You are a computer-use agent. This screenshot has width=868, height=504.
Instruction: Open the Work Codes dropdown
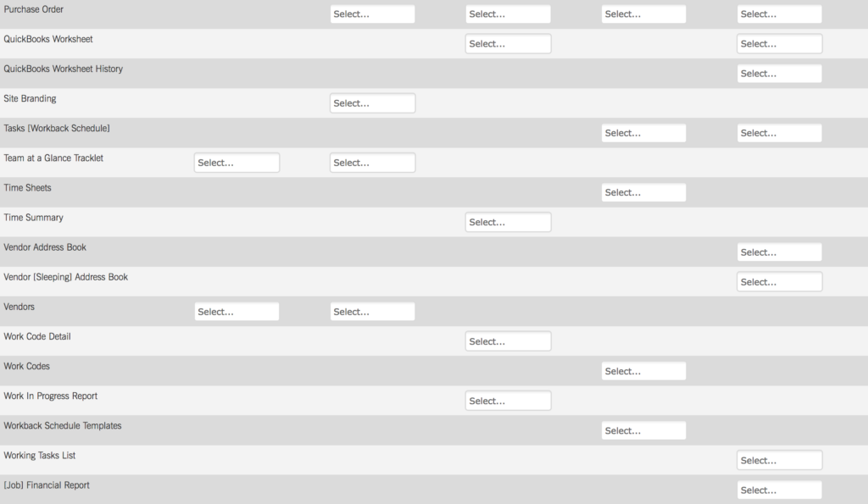(643, 370)
